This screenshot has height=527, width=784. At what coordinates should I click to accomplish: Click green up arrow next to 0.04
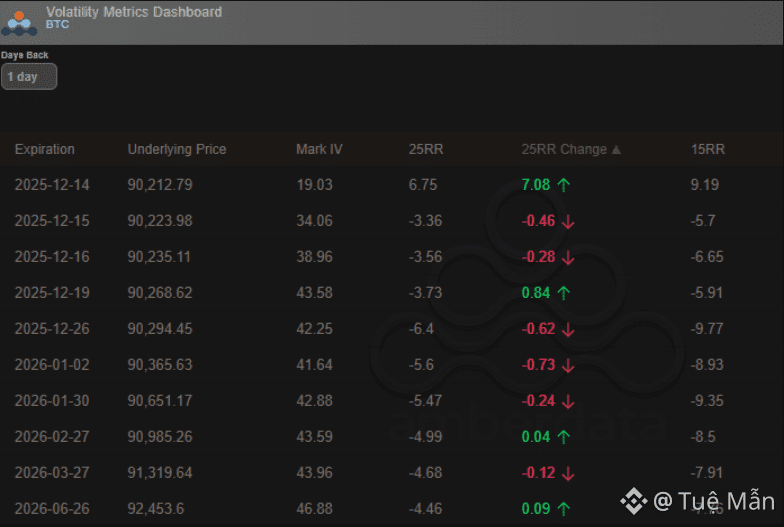pyautogui.click(x=564, y=437)
